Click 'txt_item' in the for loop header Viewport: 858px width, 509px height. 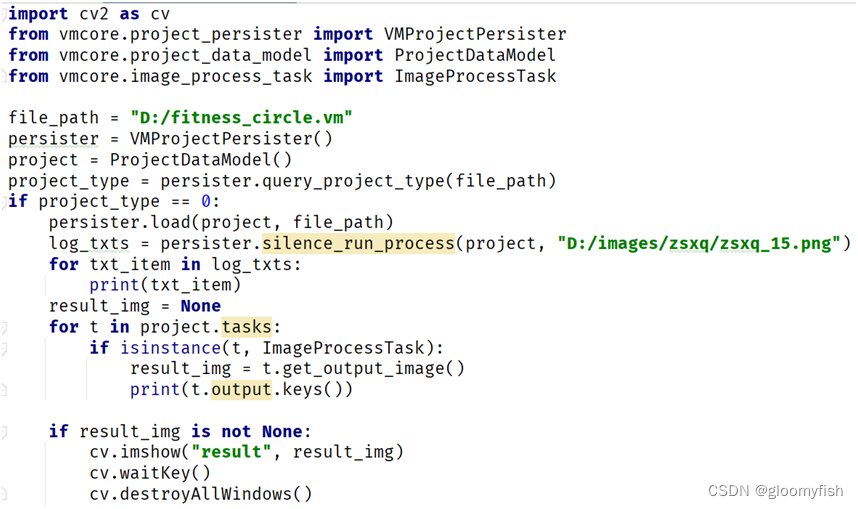(x=130, y=264)
